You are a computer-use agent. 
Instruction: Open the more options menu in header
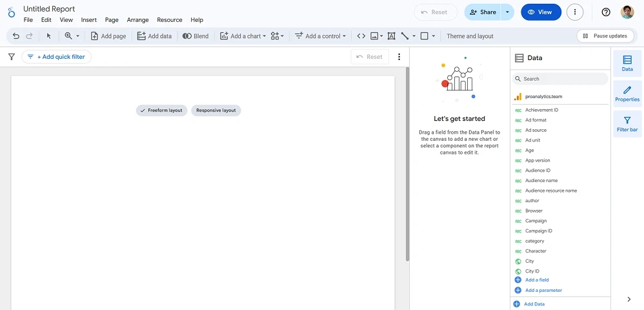(x=575, y=12)
